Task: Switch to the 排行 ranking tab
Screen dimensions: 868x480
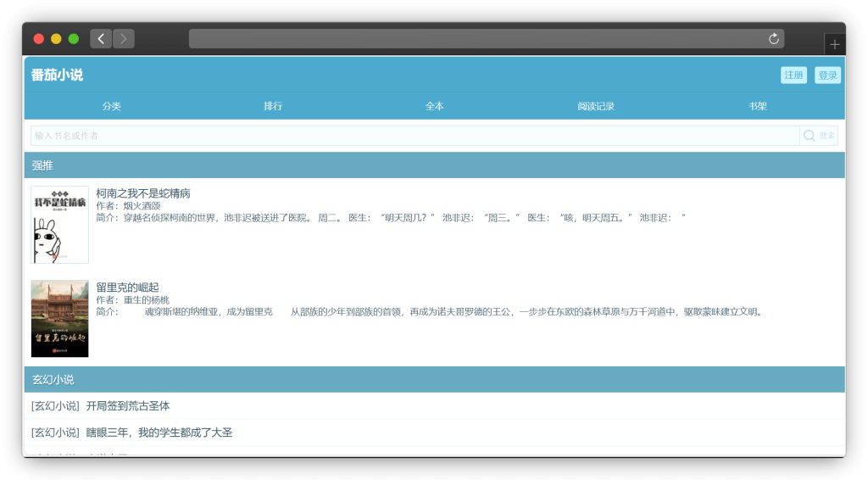Action: pos(273,106)
